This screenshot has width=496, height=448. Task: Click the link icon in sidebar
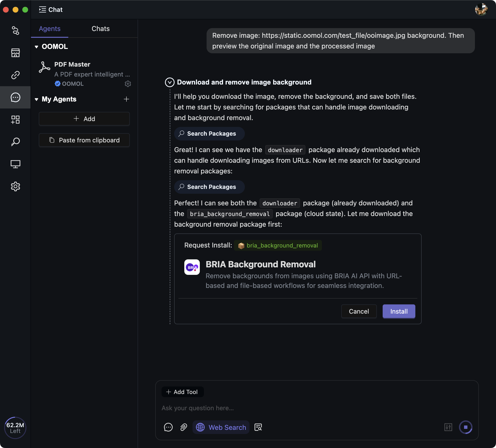pyautogui.click(x=15, y=75)
